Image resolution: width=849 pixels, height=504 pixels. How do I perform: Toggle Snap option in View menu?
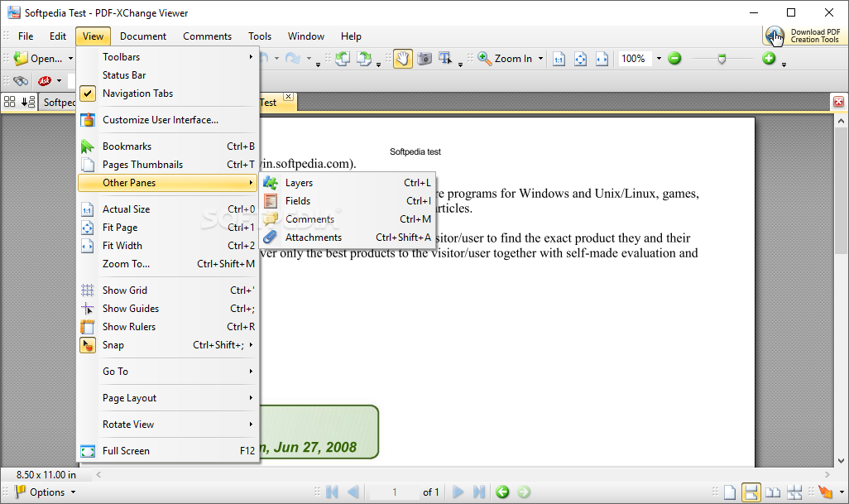pos(168,345)
